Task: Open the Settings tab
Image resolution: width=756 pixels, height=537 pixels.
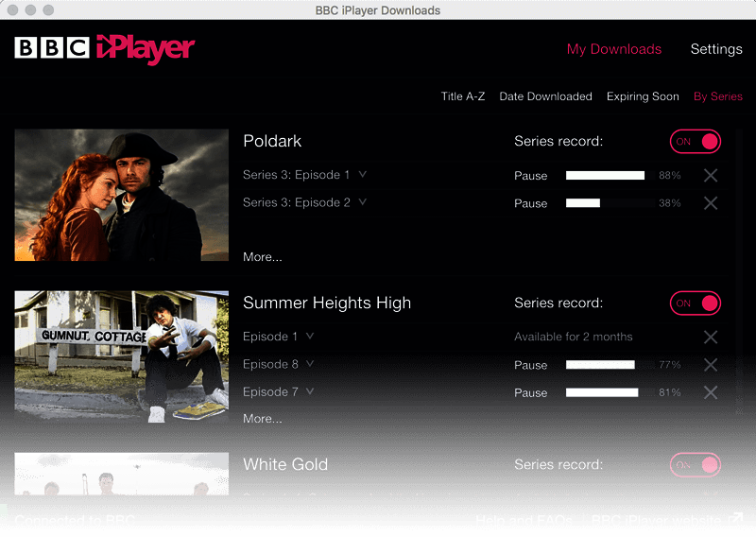Action: point(716,49)
